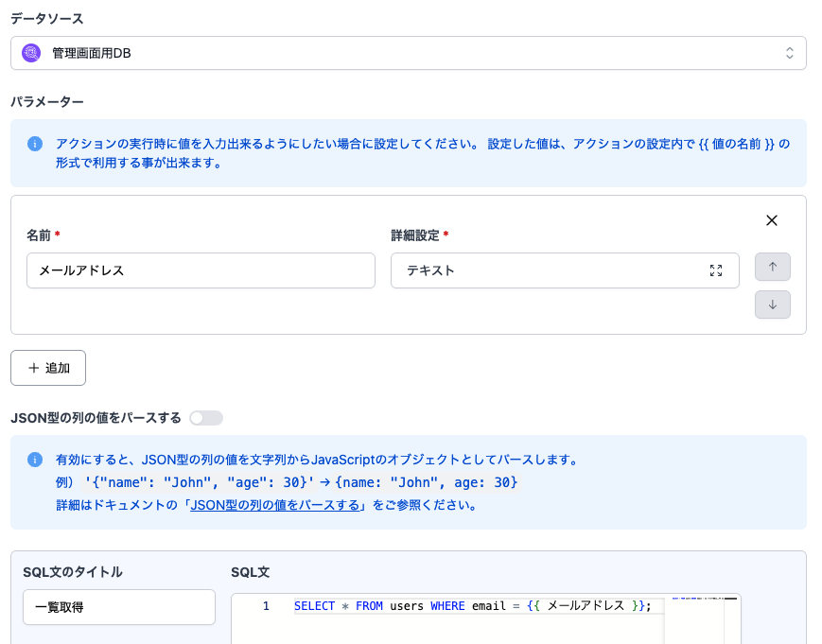Click the info icon in the parameter notice
Viewport: 822px width, 644px height.
click(x=35, y=144)
